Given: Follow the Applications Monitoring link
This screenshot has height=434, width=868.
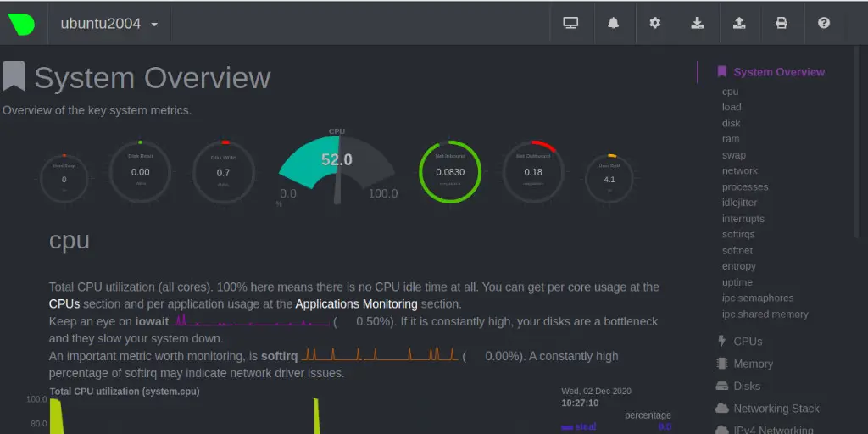Looking at the screenshot, I should [357, 304].
